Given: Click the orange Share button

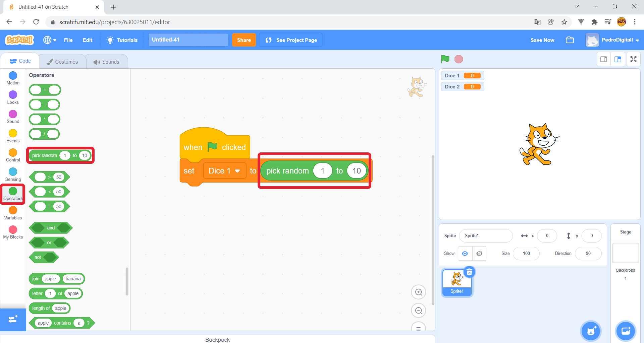Looking at the screenshot, I should coord(244,40).
